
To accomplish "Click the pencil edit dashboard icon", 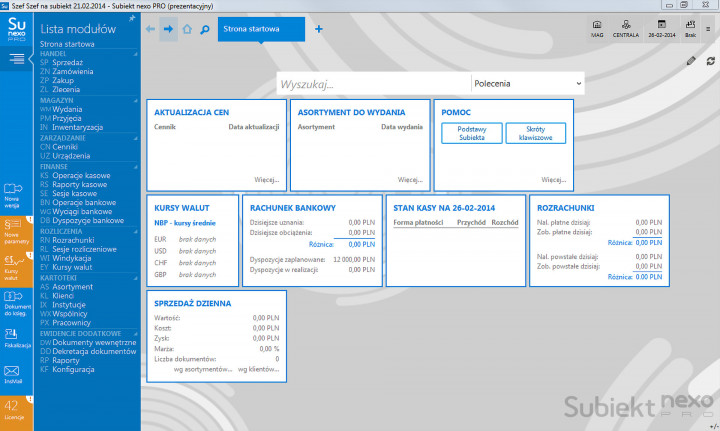I will 692,61.
